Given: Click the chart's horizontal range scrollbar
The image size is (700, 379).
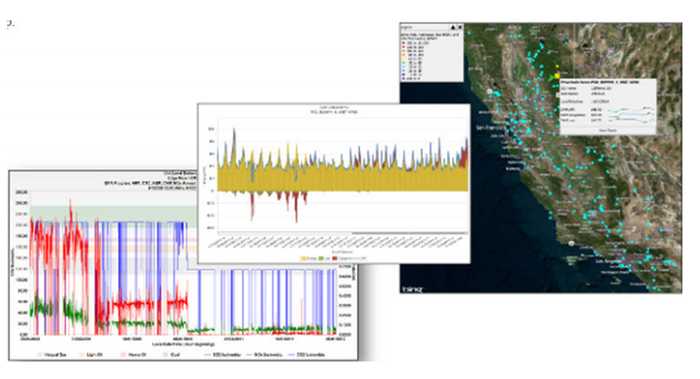Looking at the screenshot, I should (343, 233).
